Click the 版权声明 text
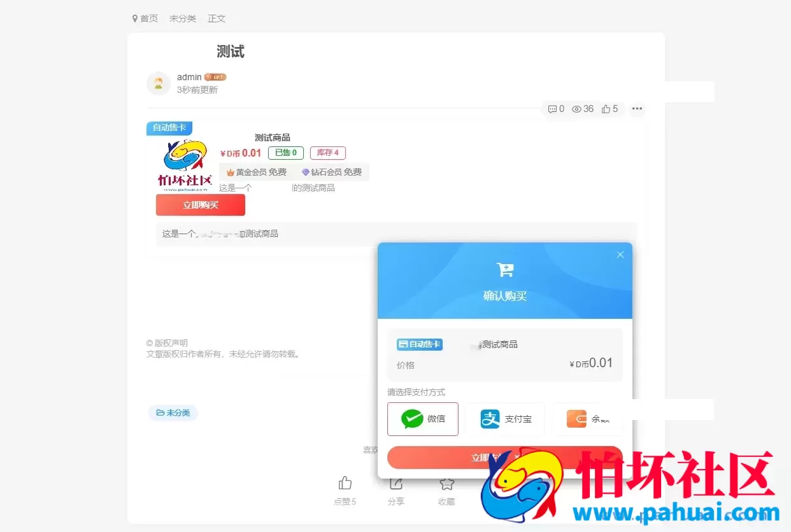 pos(167,343)
